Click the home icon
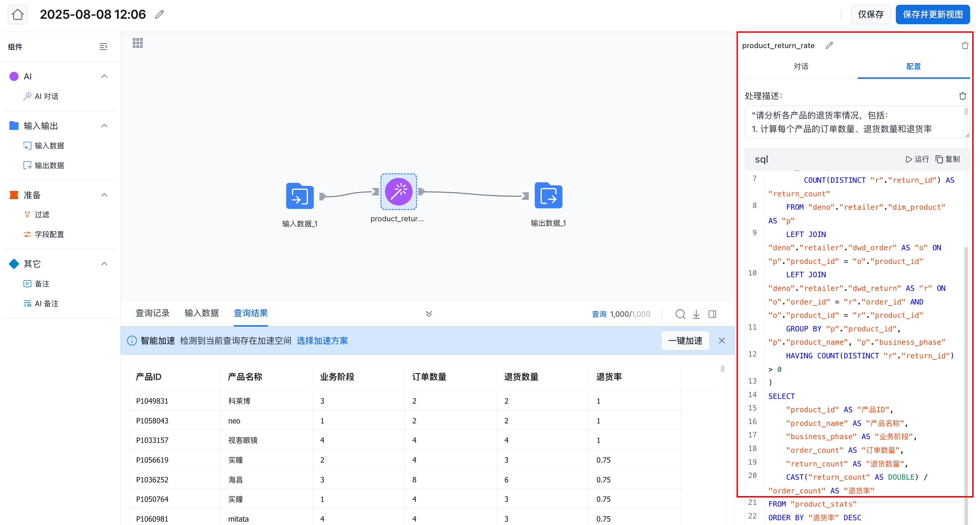Screen dimensions: 980x525 point(17,14)
